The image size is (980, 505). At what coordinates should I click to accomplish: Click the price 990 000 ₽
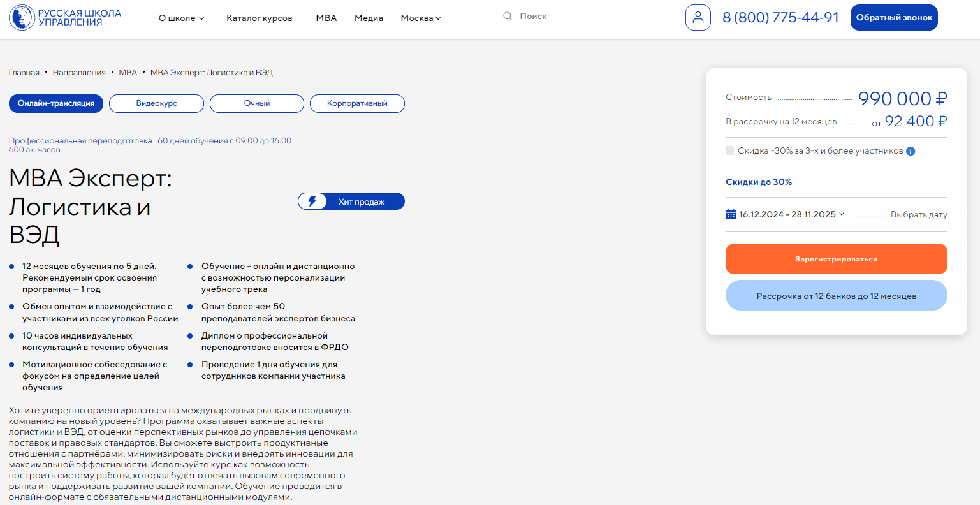pos(902,98)
